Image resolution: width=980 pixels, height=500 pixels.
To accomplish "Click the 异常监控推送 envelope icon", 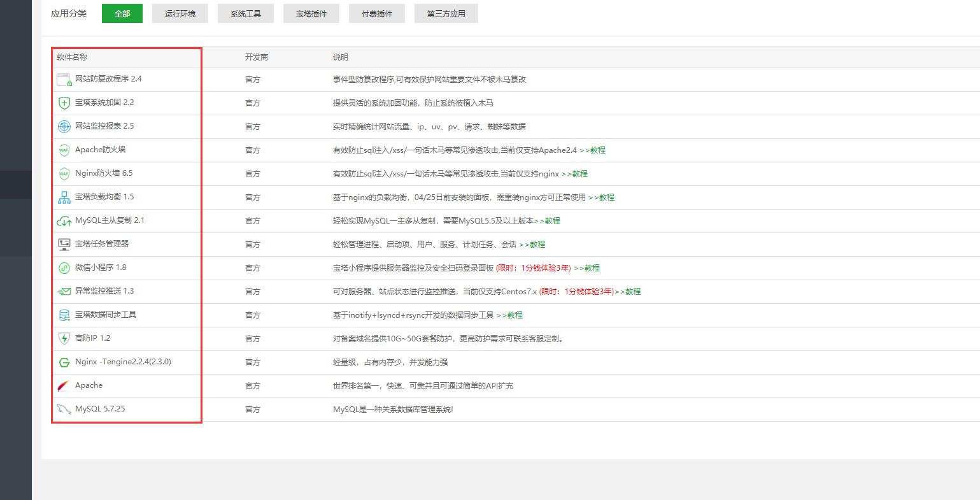I will (64, 292).
